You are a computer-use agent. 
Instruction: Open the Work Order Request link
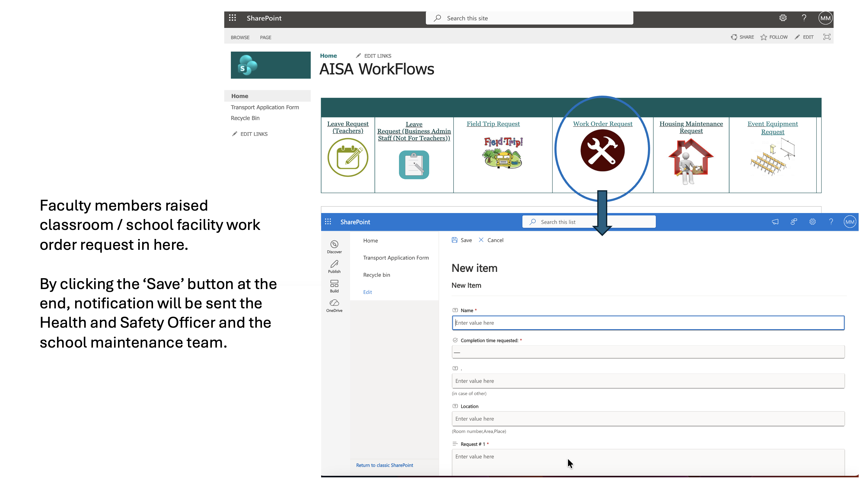[x=602, y=124]
